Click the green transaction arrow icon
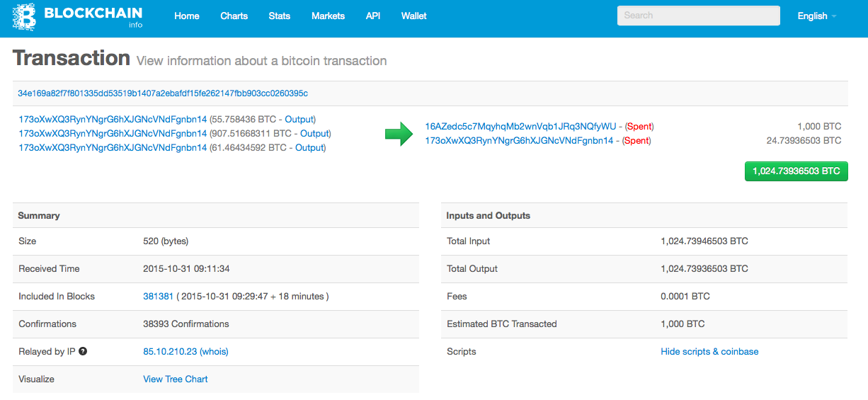868x400 pixels. click(399, 134)
